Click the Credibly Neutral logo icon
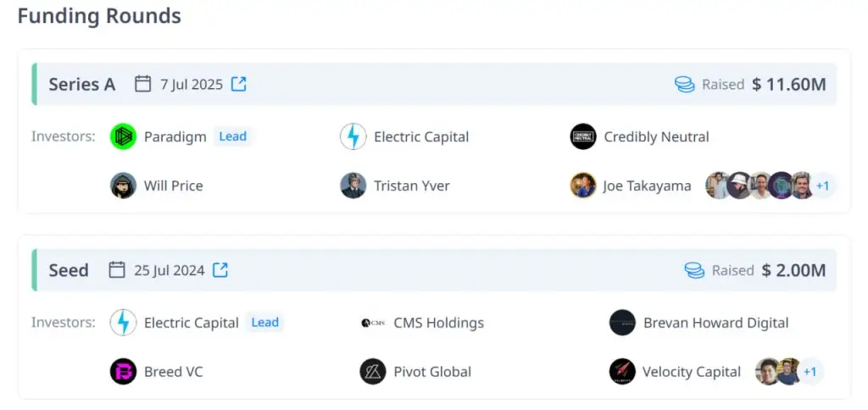868x410 pixels. click(x=583, y=136)
